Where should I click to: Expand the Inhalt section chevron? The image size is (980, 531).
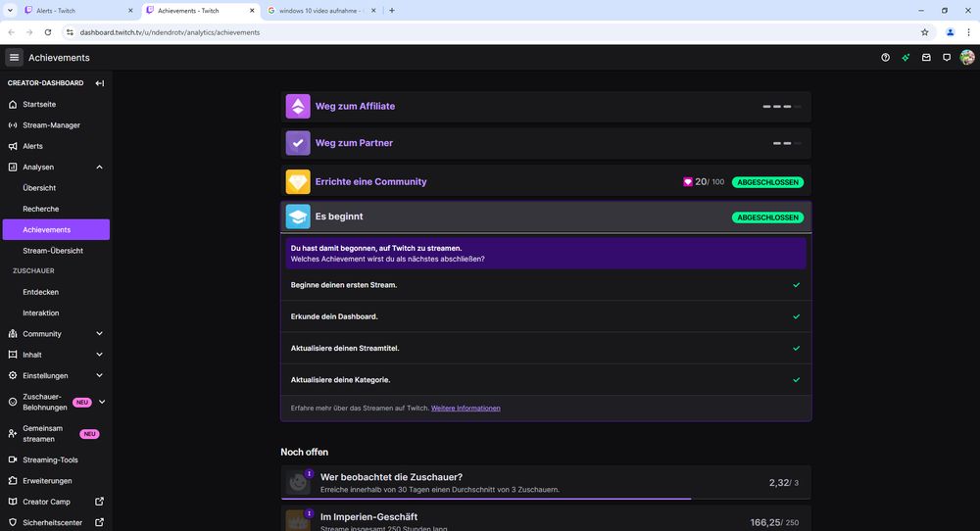point(99,355)
